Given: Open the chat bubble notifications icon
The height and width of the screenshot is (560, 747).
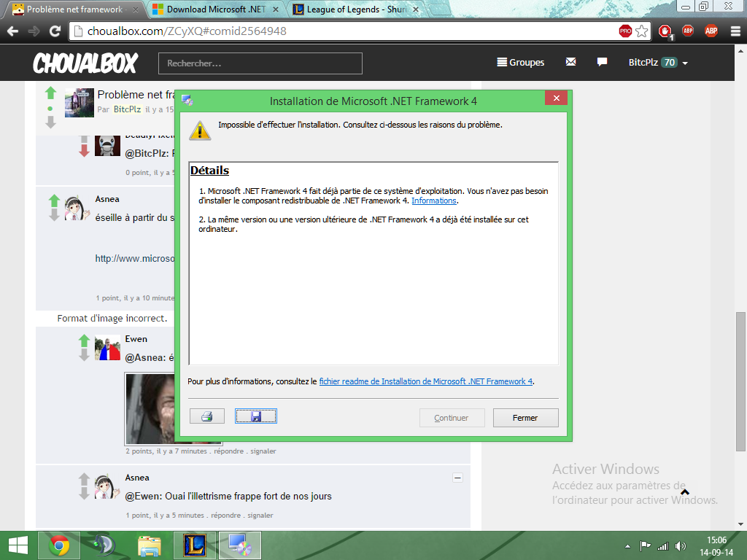Looking at the screenshot, I should tap(602, 63).
